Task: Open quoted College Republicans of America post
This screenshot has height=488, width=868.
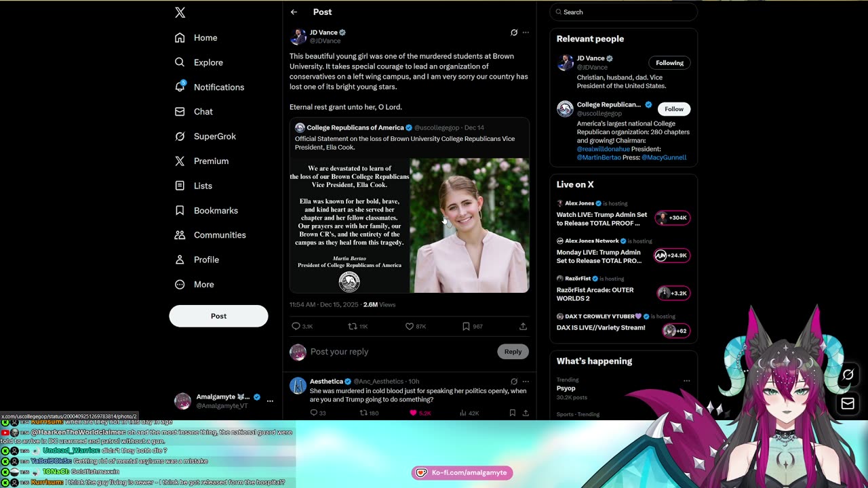Action: point(410,205)
